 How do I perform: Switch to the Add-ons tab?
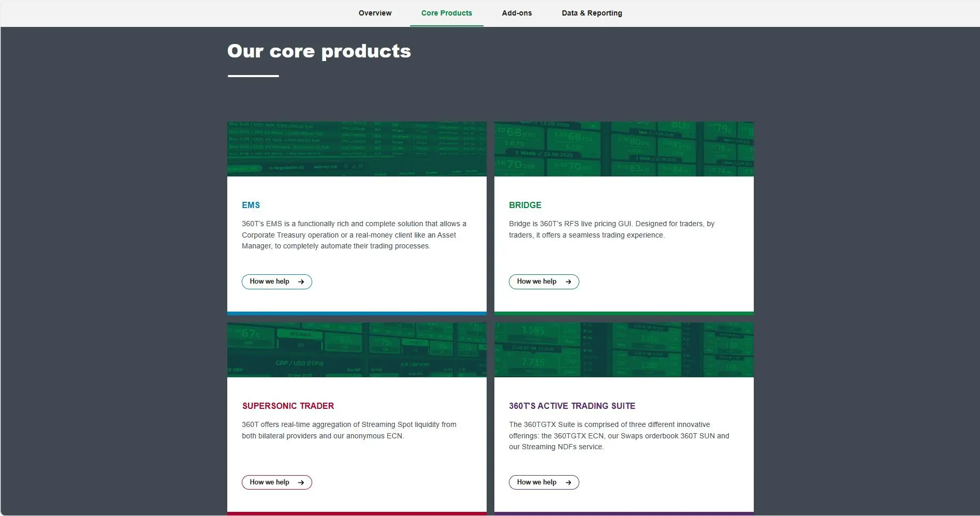[517, 13]
